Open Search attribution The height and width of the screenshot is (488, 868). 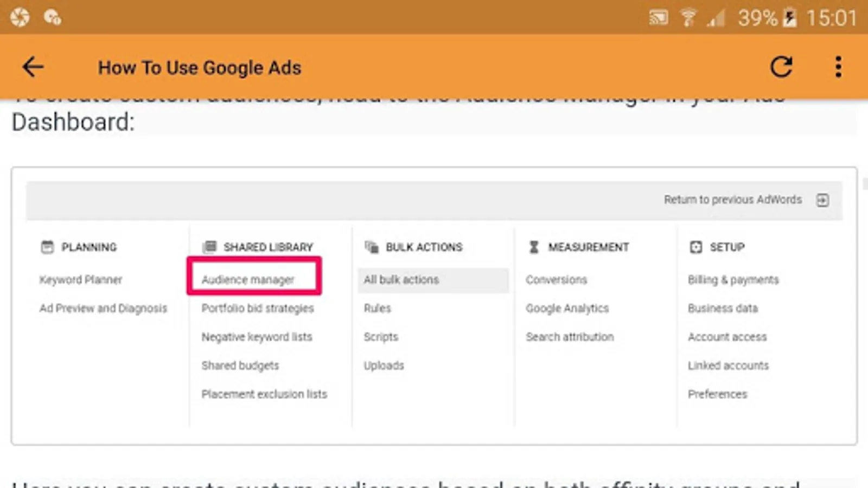point(570,337)
